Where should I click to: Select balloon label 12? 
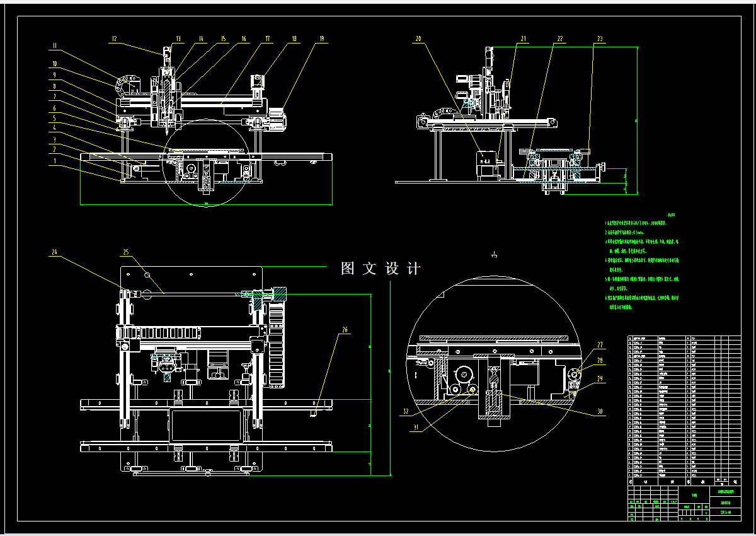pos(114,38)
